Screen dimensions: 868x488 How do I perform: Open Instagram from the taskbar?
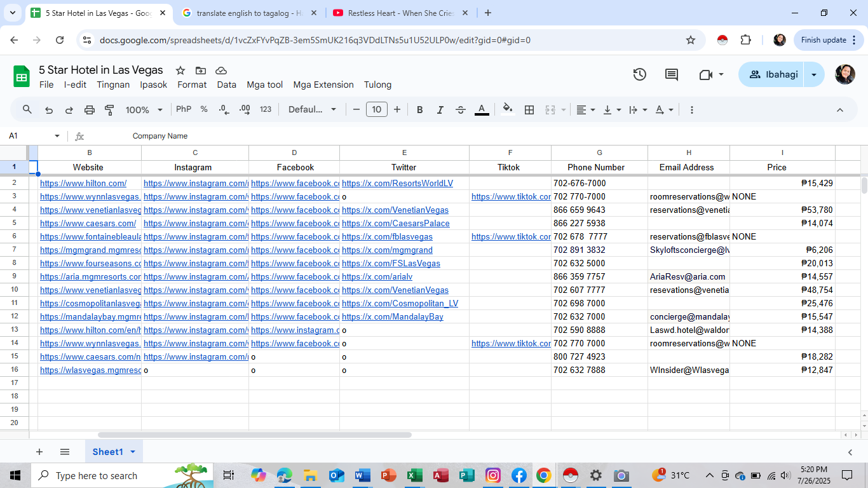pos(493,475)
